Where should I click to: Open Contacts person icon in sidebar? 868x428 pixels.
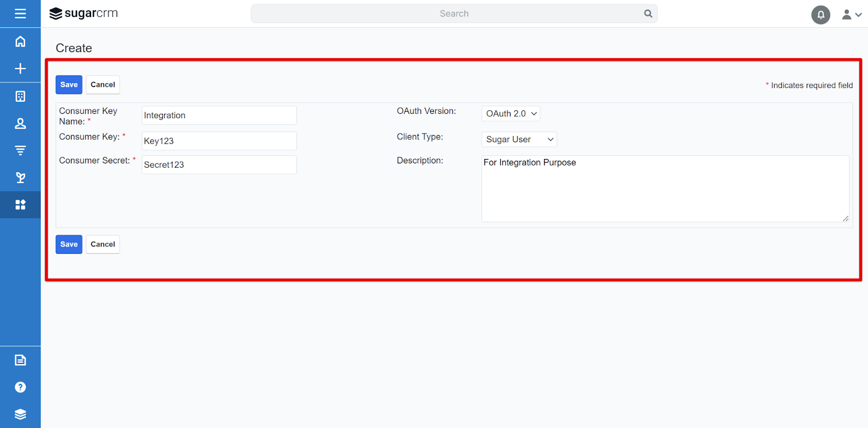click(20, 123)
